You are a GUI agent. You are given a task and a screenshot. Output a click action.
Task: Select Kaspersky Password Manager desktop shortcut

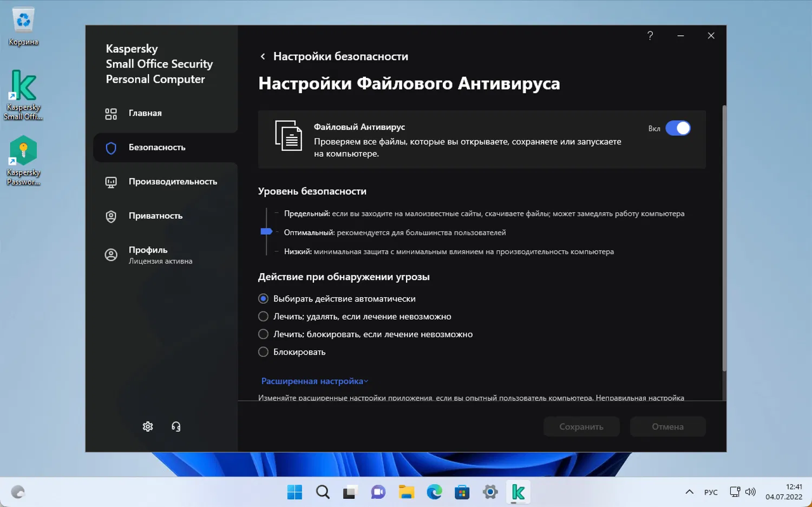23,161
